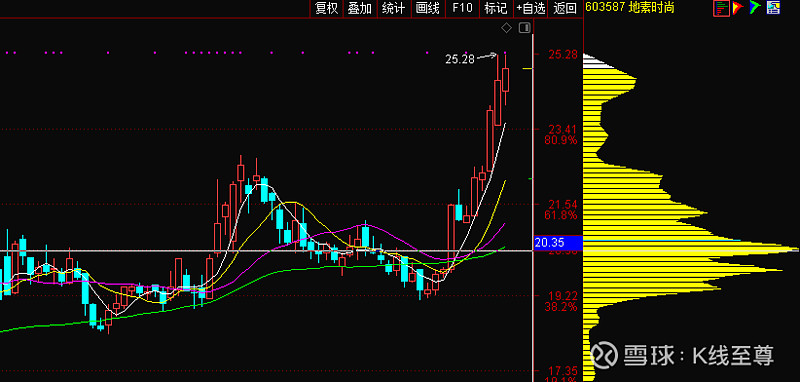The height and width of the screenshot is (382, 800).
Task: Click the latest red candlestick at peak
Action: point(506,80)
